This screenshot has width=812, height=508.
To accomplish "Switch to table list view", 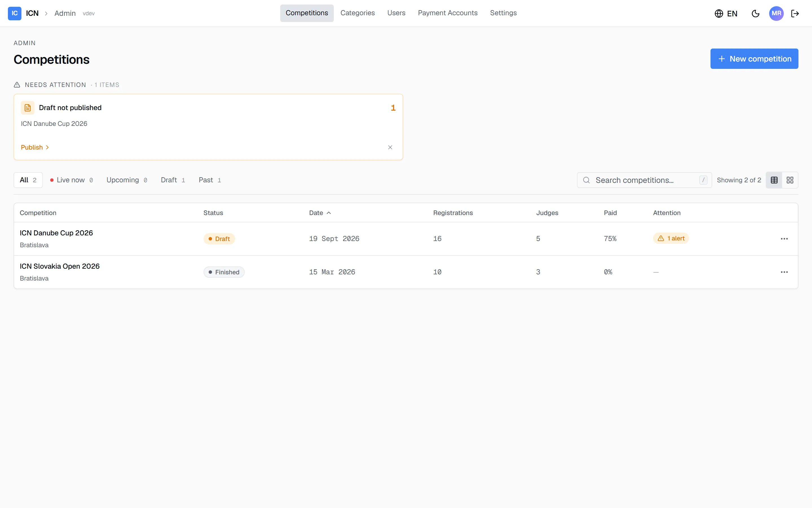I will [774, 180].
